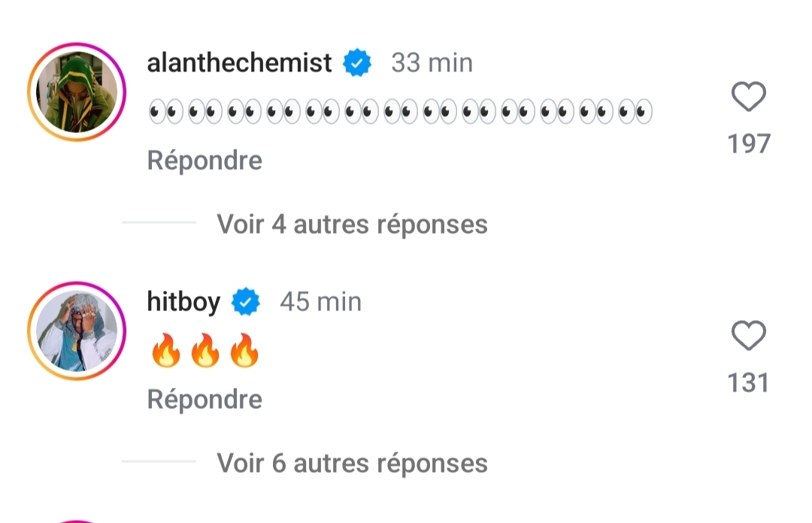This screenshot has width=812, height=523.
Task: Expand "Voir 6 autres réponses"
Action: [x=352, y=463]
